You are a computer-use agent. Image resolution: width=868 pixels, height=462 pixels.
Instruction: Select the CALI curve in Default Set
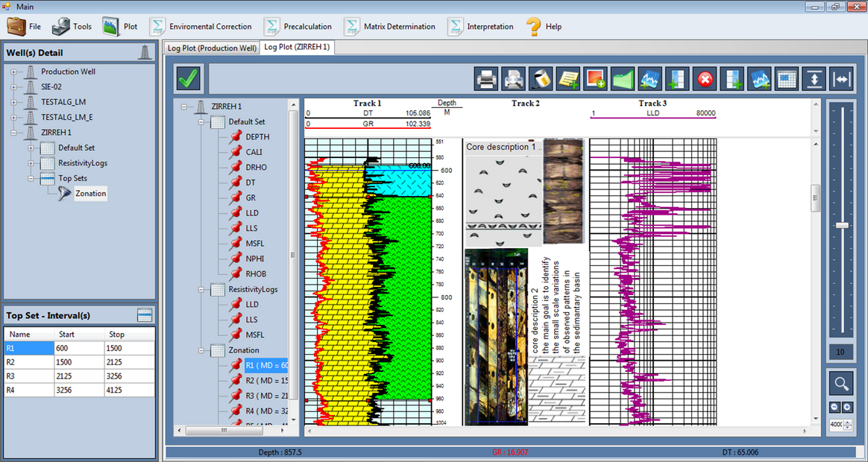[254, 152]
